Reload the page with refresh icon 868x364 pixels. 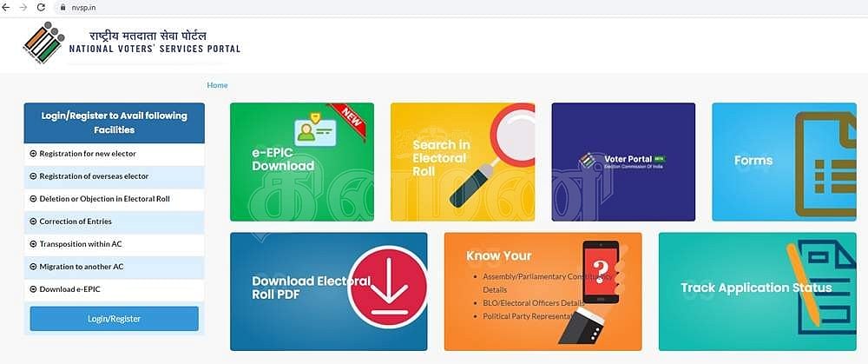coord(41,7)
